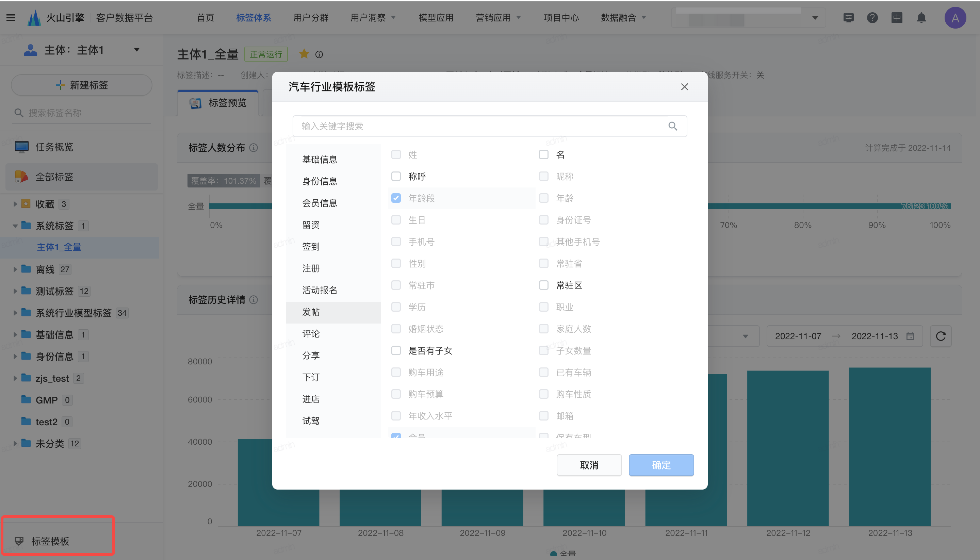Viewport: 980px width, 560px height.
Task: Open the notifications bell
Action: 921,18
